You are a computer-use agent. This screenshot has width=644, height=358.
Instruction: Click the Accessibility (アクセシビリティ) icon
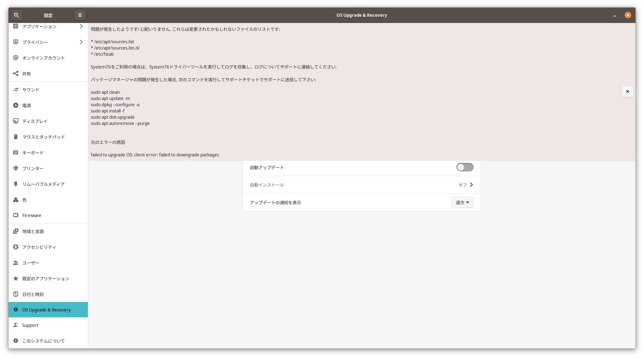point(16,247)
